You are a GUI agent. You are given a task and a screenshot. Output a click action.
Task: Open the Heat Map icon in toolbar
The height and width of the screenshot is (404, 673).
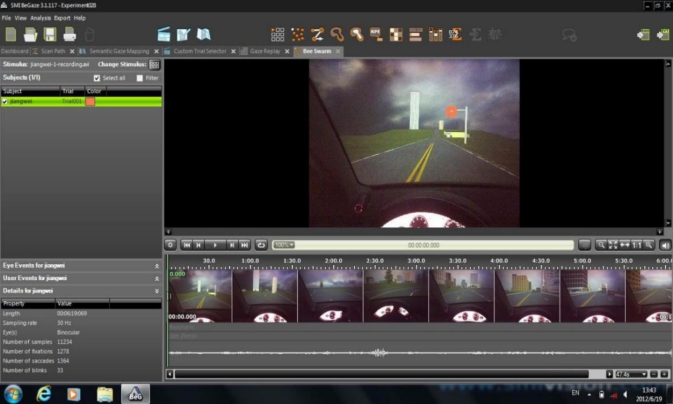coord(357,34)
